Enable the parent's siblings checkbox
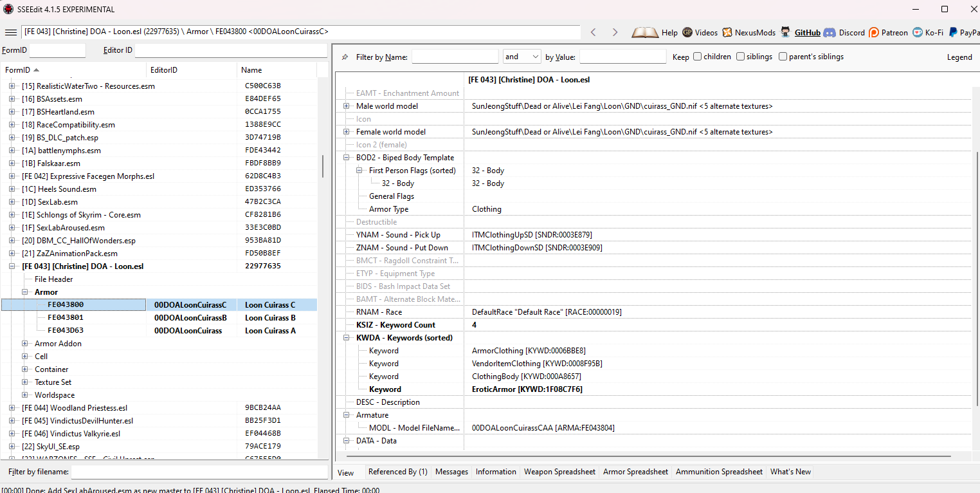 (783, 57)
